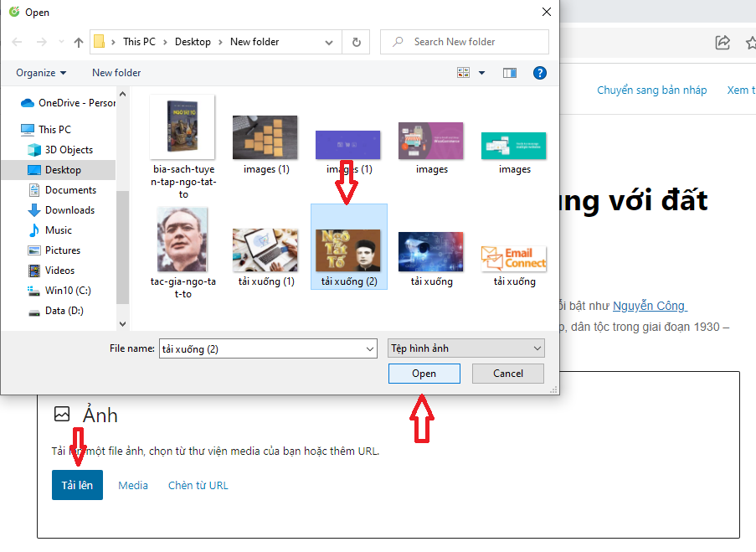Screen dimensions: 756x552
Task: Select 3D Objects in sidebar
Action: tap(69, 150)
